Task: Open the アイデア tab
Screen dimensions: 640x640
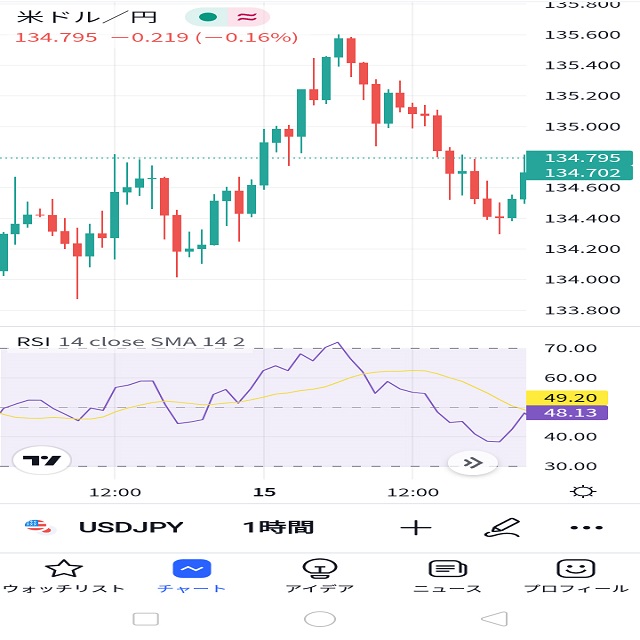Action: pos(320,576)
